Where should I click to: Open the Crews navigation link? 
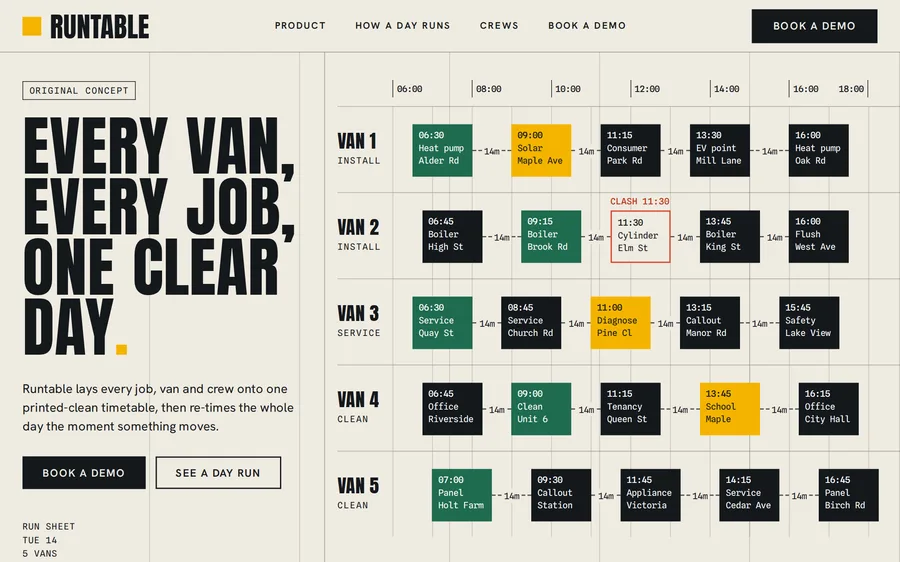[x=499, y=26]
